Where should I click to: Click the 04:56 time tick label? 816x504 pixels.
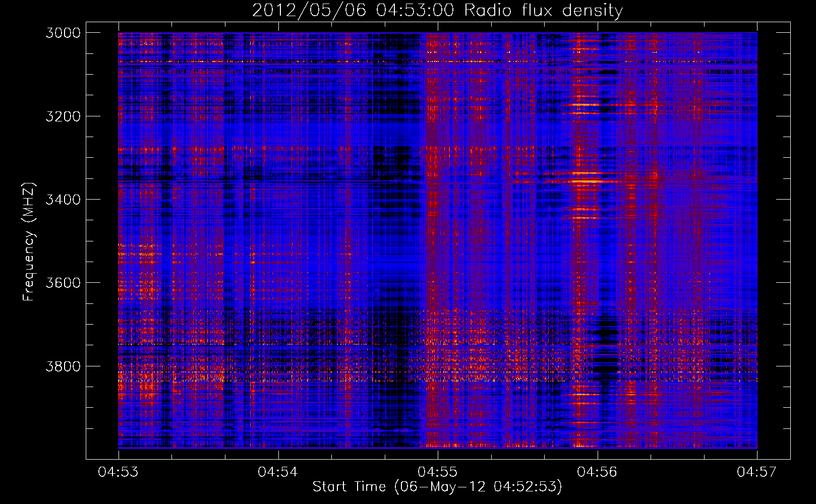[x=597, y=472]
